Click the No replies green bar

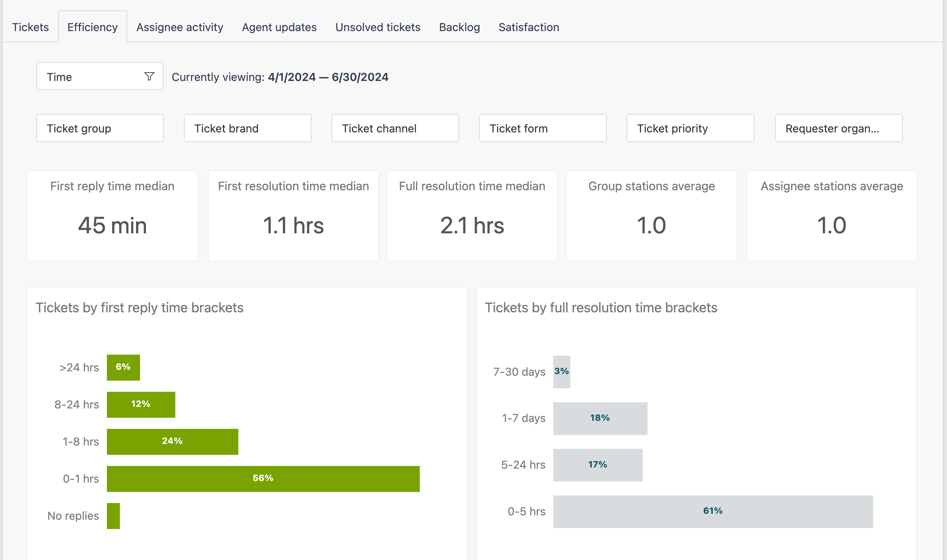pos(113,516)
